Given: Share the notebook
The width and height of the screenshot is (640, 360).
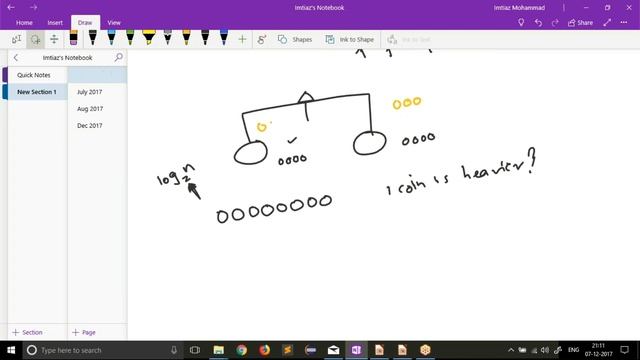Looking at the screenshot, I should pos(580,23).
